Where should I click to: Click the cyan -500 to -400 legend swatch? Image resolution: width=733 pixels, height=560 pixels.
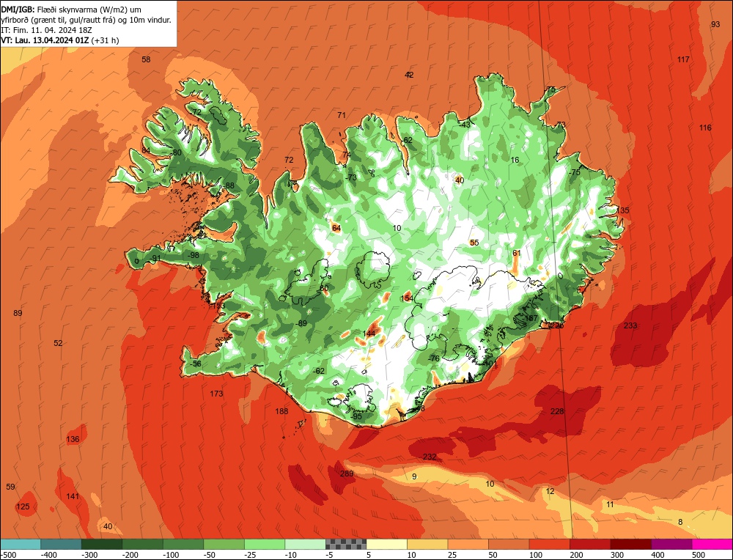pos(20,544)
